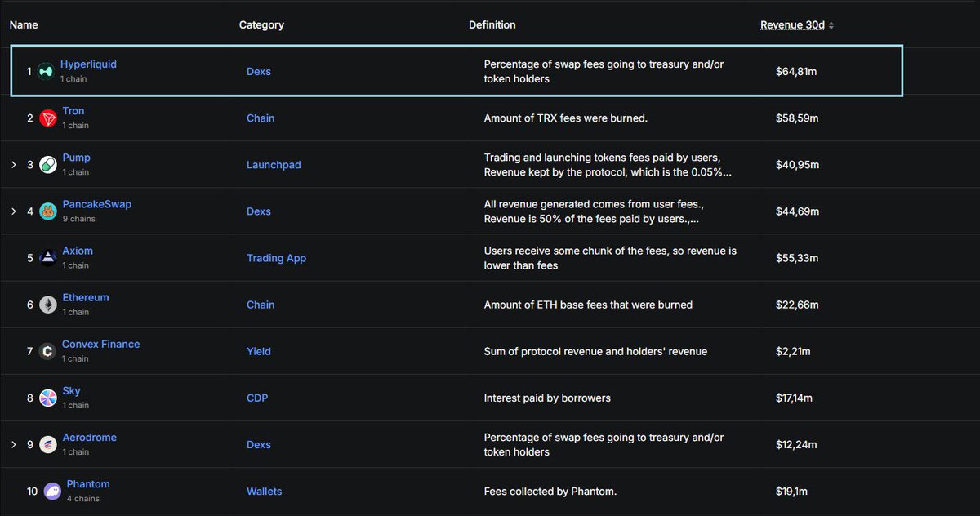Expand the PancakeSwap row

[13, 211]
